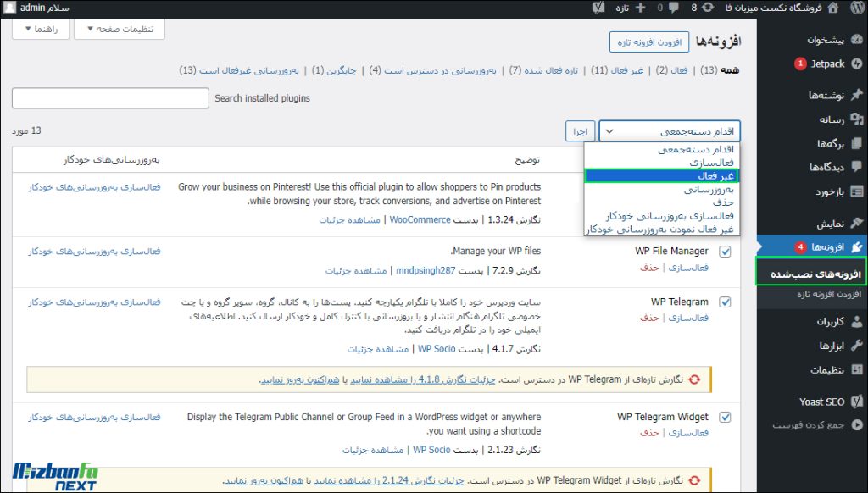The width and height of the screenshot is (868, 493).
Task: Delete WP Telegram Widget via حذف link
Action: (649, 433)
